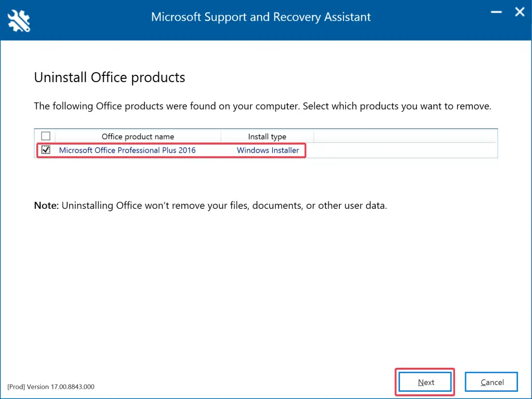Cancel the uninstall process
Screen dimensions: 532x399
[x=491, y=382]
